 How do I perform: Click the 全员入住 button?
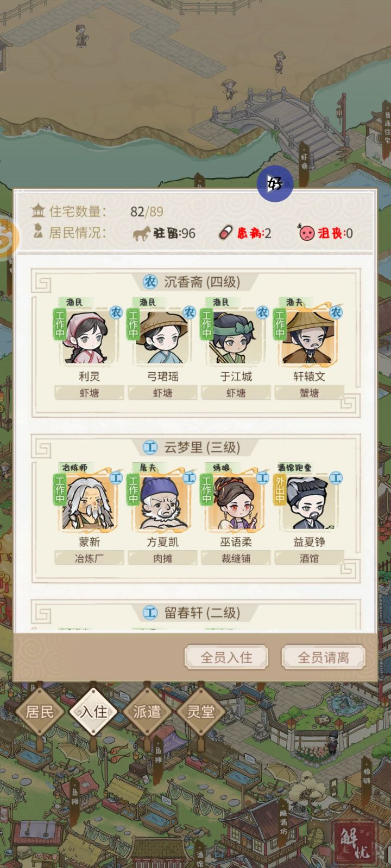(x=226, y=658)
